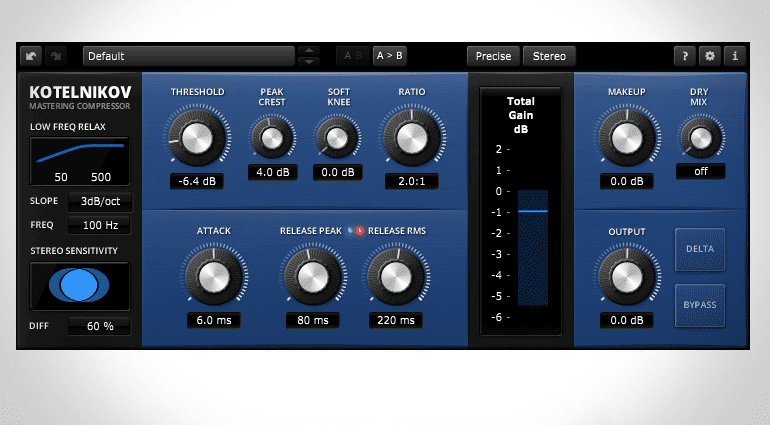Image resolution: width=770 pixels, height=425 pixels.
Task: Copy state with A > B button
Action: [x=389, y=56]
